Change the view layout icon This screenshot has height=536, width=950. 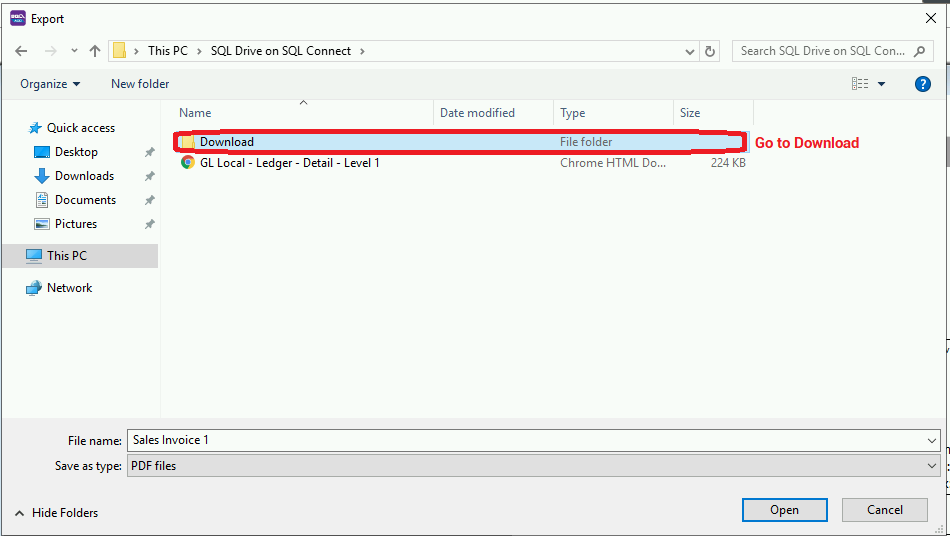click(x=860, y=84)
